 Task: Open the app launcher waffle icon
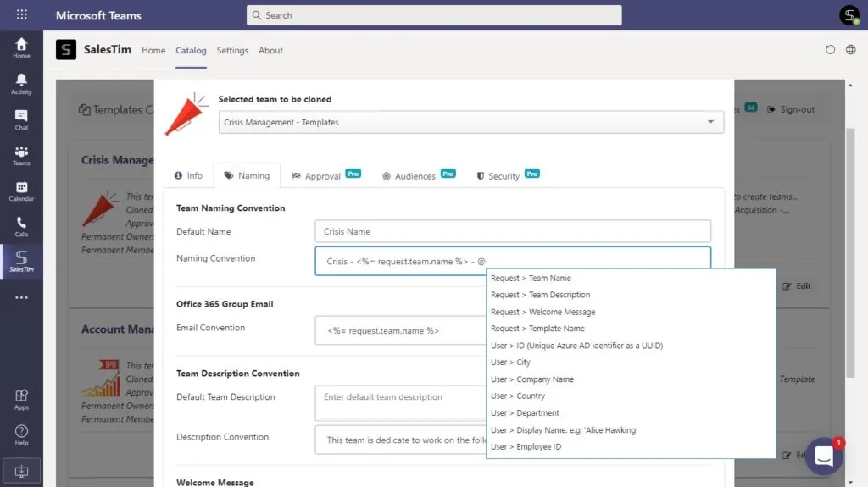(21, 14)
